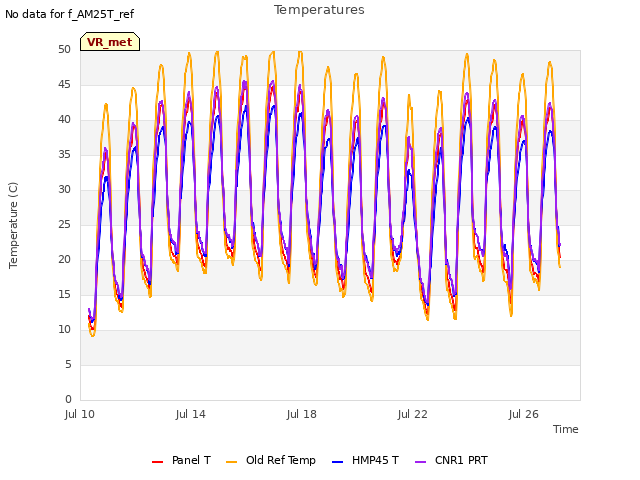Click the purple CNR1 PRT legend swatch
This screenshot has width=640, height=480.
pos(420,462)
